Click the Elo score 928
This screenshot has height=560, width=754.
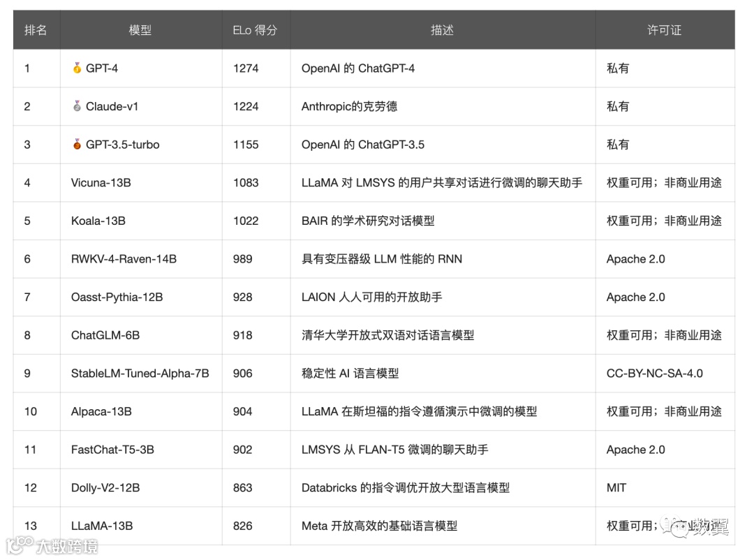pyautogui.click(x=242, y=297)
